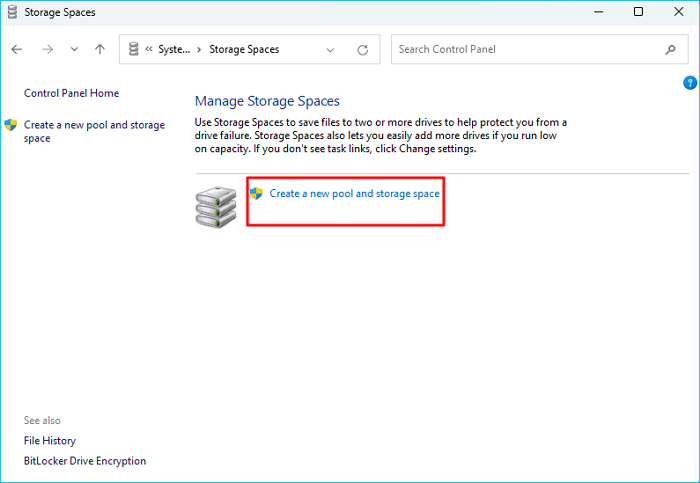Go up one level with Up arrow

(x=99, y=49)
